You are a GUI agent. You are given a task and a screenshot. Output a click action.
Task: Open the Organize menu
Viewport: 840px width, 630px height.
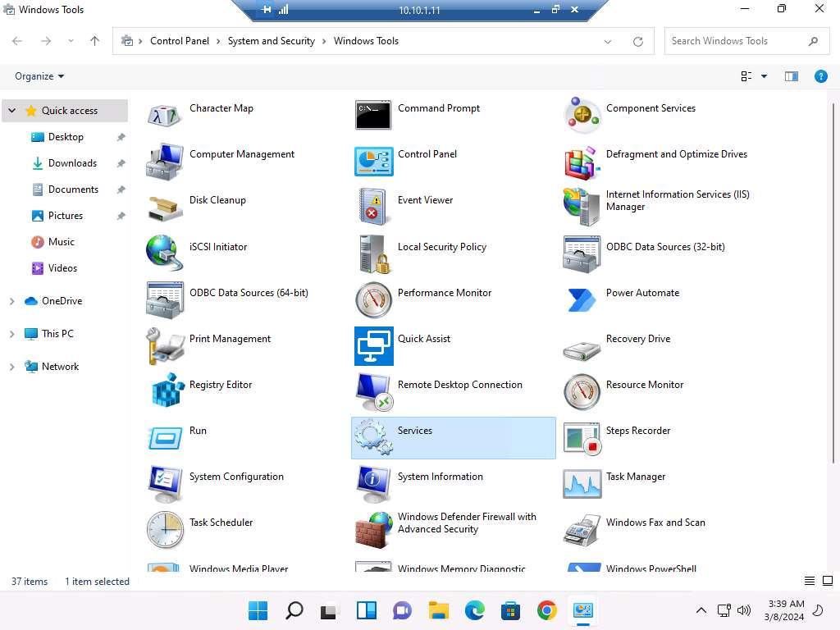pyautogui.click(x=39, y=76)
